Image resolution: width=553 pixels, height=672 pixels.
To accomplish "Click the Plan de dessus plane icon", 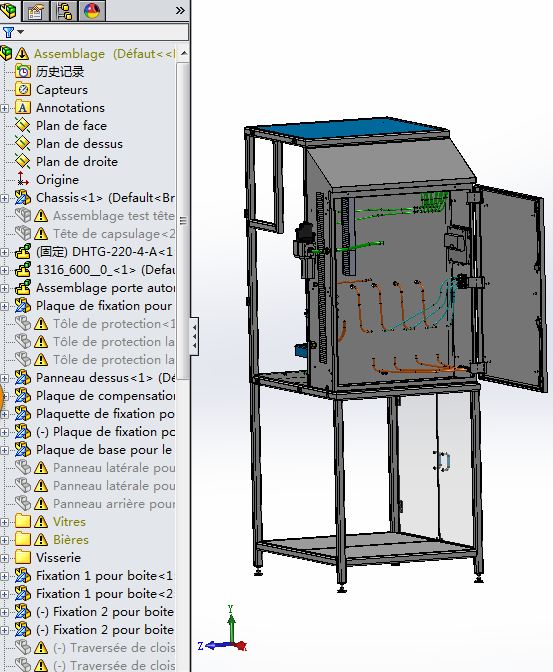I will [23, 144].
